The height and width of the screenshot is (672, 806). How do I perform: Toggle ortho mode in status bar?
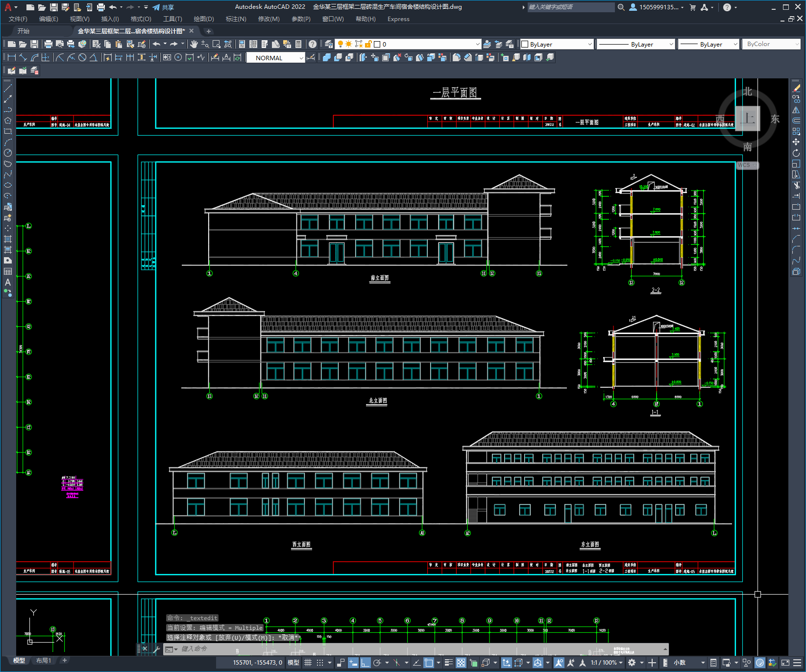pos(366,663)
